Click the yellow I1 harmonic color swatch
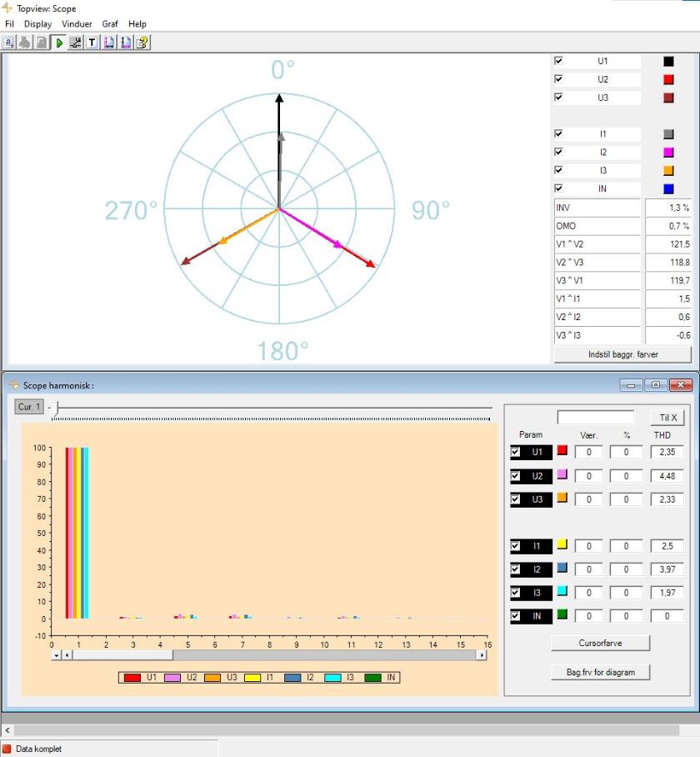The height and width of the screenshot is (757, 700). tap(562, 544)
